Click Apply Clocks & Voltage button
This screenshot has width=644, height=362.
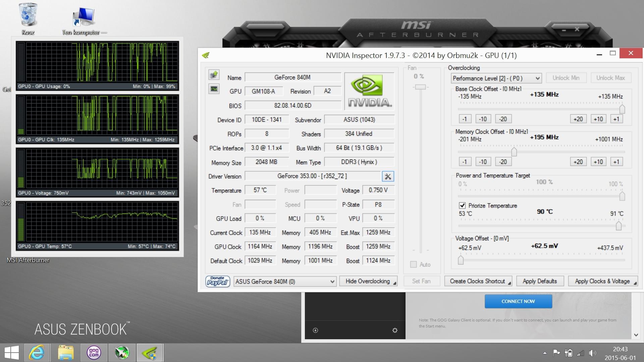tap(603, 281)
